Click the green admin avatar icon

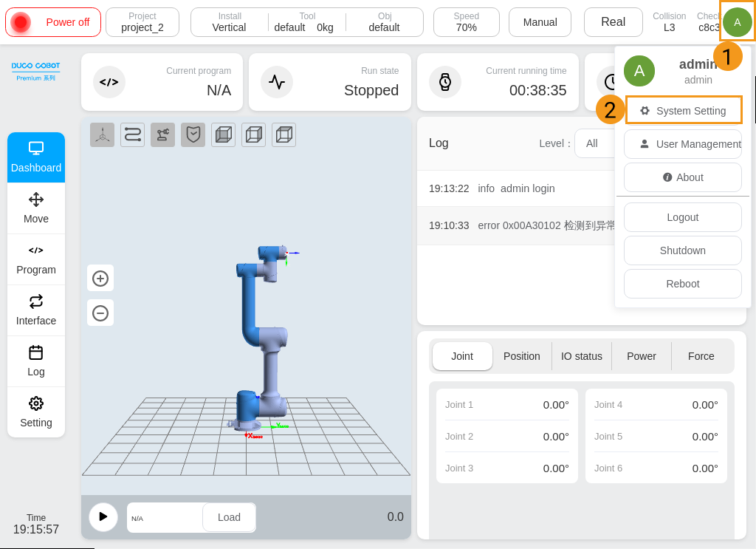pos(737,22)
